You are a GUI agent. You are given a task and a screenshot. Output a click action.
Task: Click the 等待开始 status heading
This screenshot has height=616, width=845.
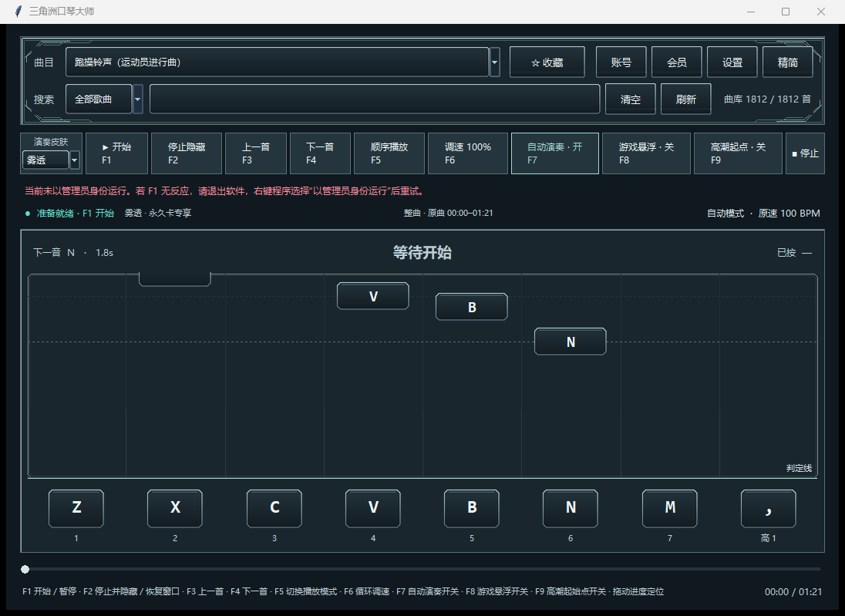click(x=422, y=252)
